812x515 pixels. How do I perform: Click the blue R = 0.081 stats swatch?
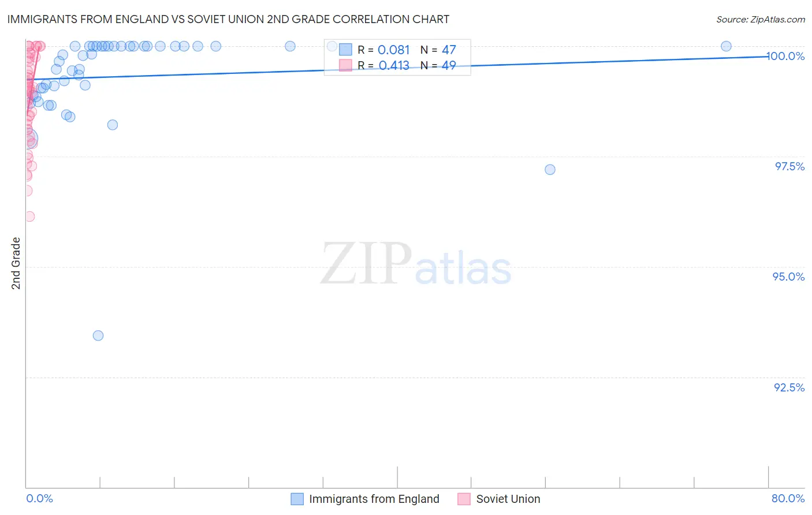click(345, 50)
